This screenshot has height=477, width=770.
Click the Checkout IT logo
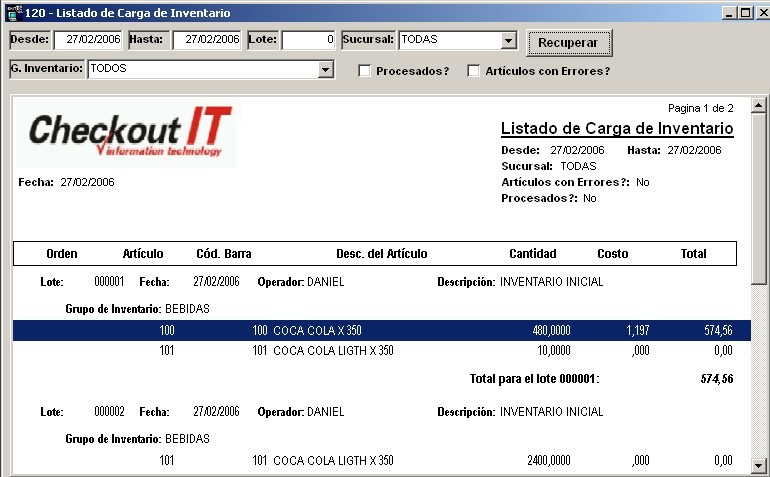[x=126, y=134]
